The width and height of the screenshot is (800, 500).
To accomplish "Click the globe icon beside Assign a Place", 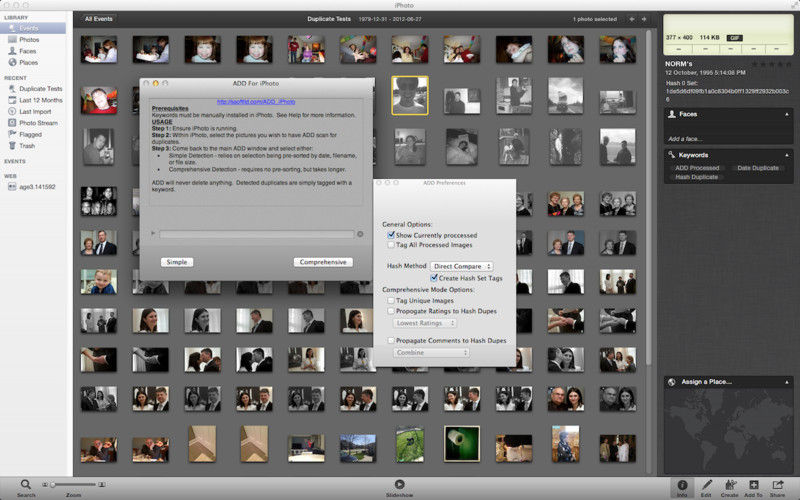I will [x=672, y=382].
